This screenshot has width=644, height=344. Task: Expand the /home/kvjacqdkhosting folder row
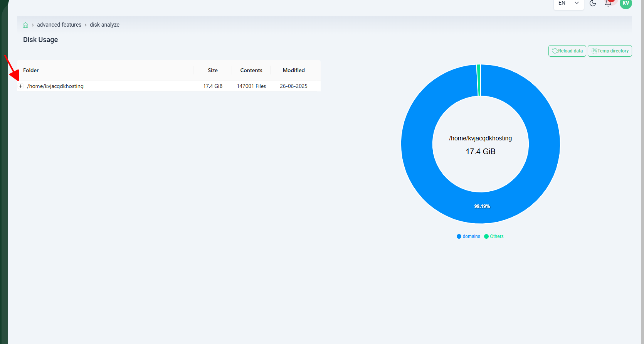point(21,86)
